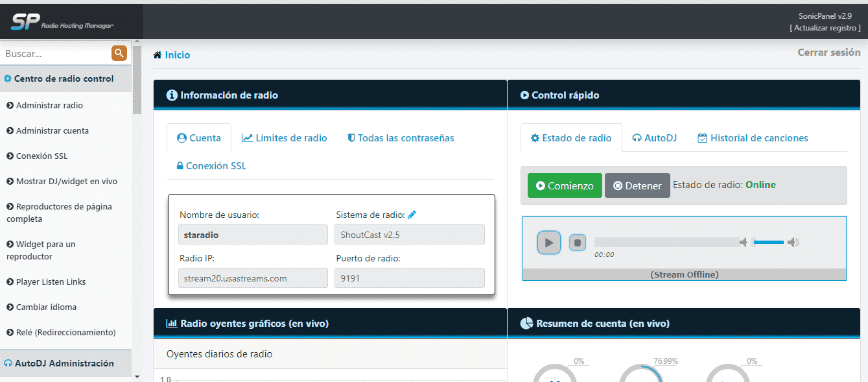Image resolution: width=868 pixels, height=382 pixels.
Task: Open the AutoDJ tab in Control rápido
Action: tap(654, 138)
